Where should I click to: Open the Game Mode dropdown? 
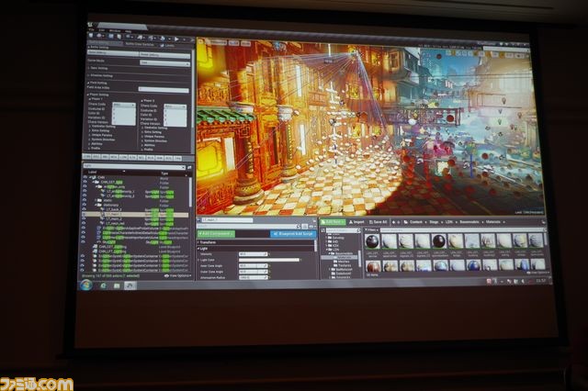[x=164, y=62]
